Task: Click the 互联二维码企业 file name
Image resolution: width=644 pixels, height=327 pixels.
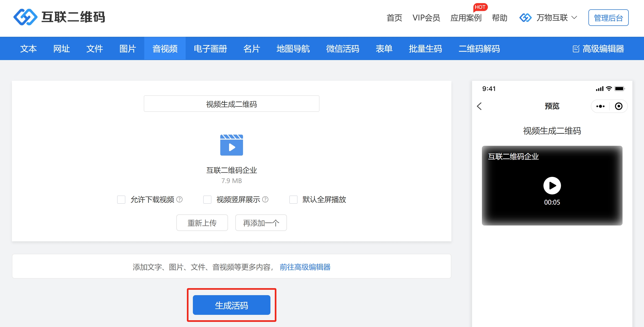Action: point(232,170)
